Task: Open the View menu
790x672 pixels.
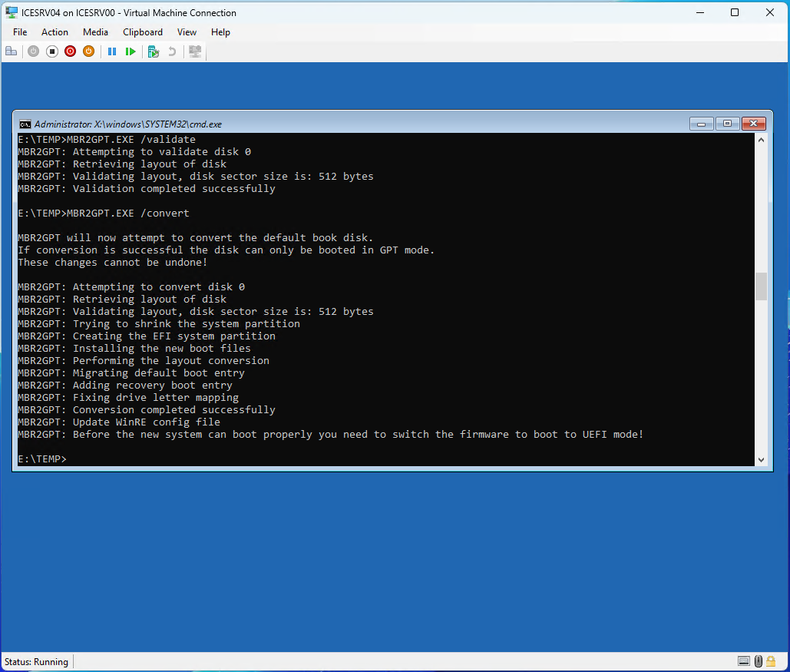Action: [187, 32]
